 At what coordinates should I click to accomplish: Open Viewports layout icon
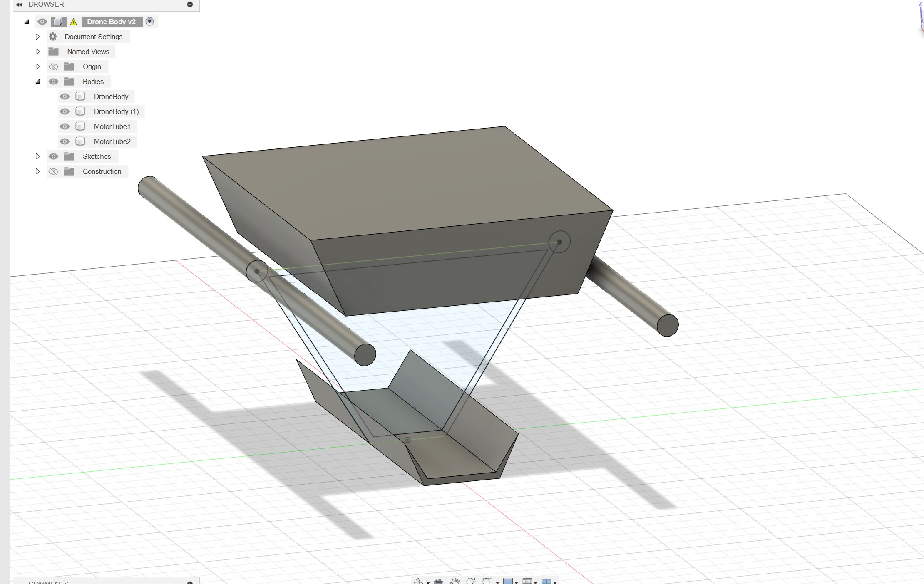546,582
